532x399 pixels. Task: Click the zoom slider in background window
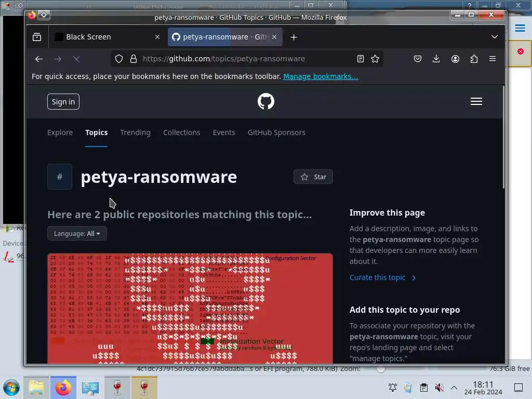coord(381,369)
